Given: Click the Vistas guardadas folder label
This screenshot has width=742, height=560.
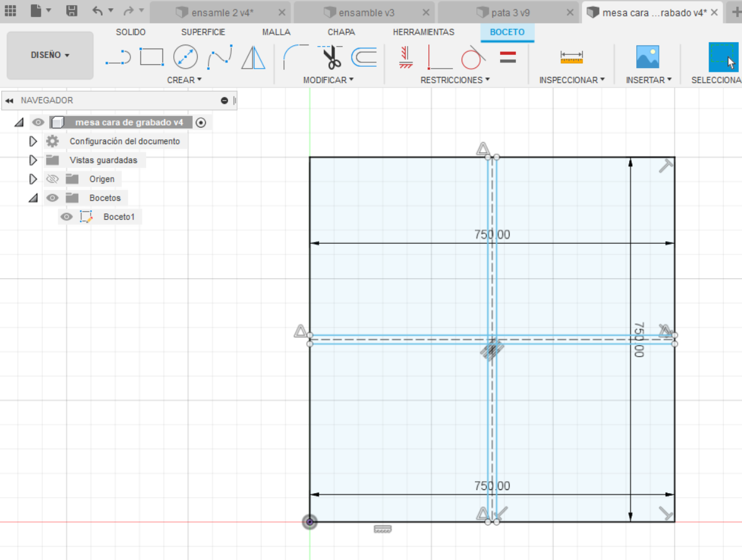Looking at the screenshot, I should 104,160.
